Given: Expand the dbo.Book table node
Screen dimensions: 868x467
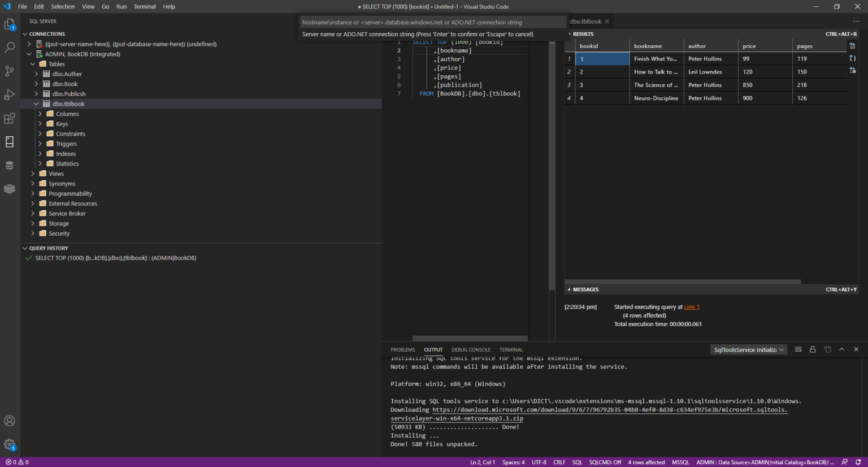Looking at the screenshot, I should 37,84.
